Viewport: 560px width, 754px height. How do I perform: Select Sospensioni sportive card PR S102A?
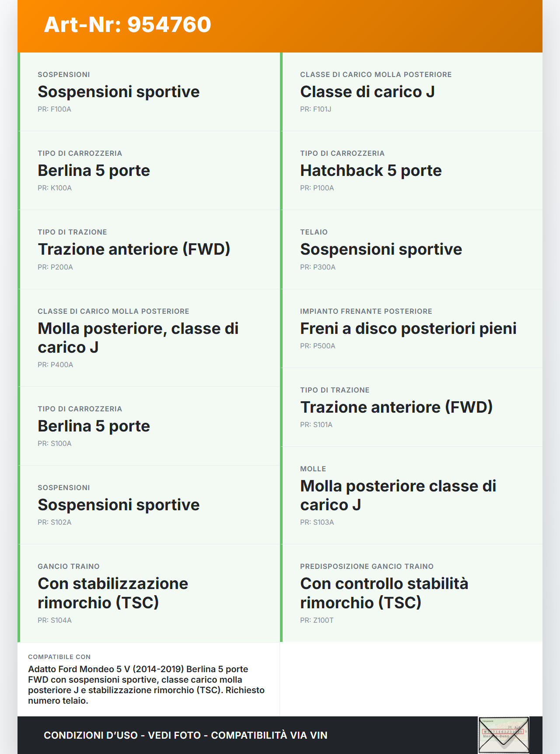[150, 505]
